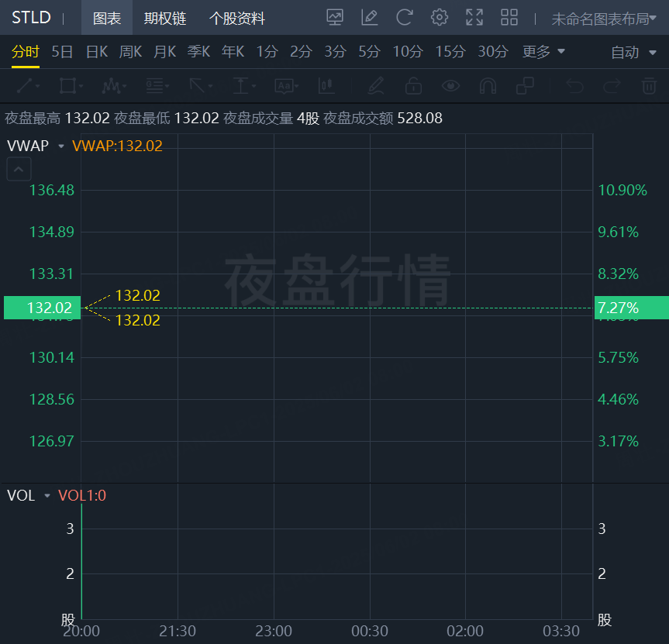Viewport: 669px width, 644px height.
Task: Select the line drawing tool
Action: (x=24, y=86)
